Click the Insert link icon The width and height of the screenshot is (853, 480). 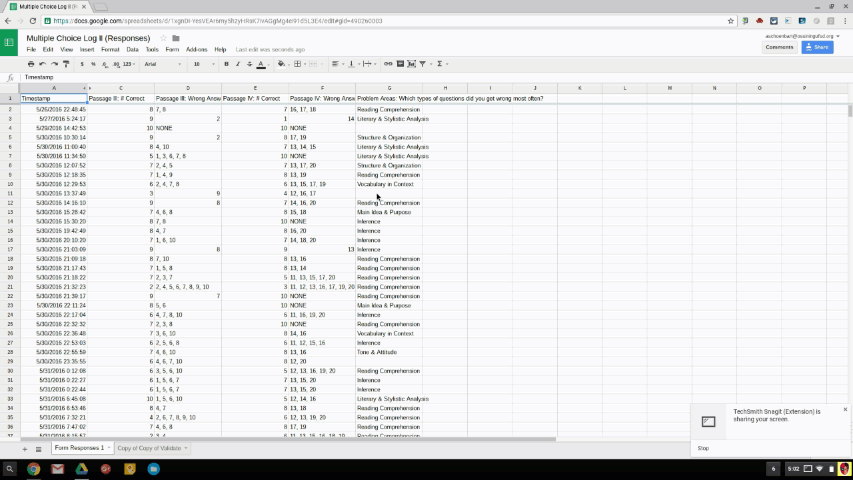coord(388,64)
